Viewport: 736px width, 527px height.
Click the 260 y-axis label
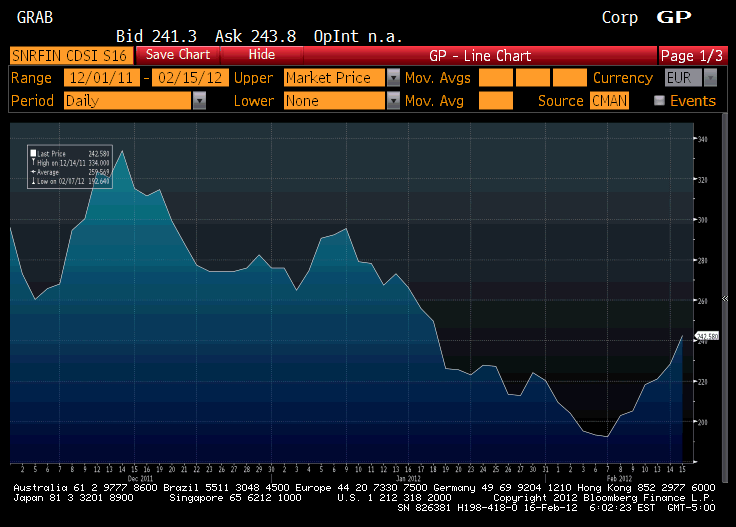coord(702,301)
